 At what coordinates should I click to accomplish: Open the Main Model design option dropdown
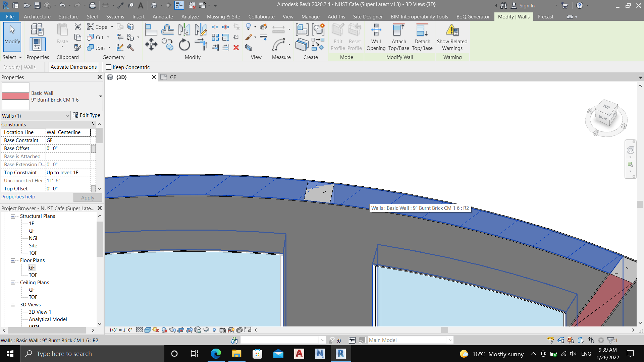(411, 340)
